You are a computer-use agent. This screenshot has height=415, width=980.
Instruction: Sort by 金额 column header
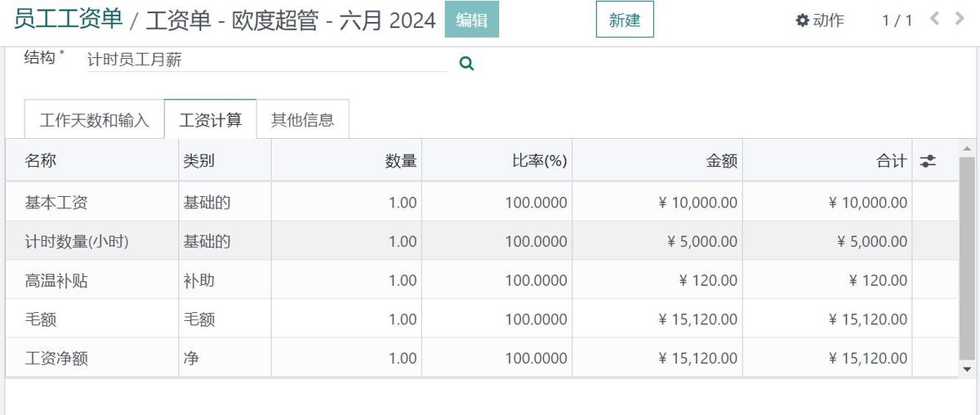[721, 161]
